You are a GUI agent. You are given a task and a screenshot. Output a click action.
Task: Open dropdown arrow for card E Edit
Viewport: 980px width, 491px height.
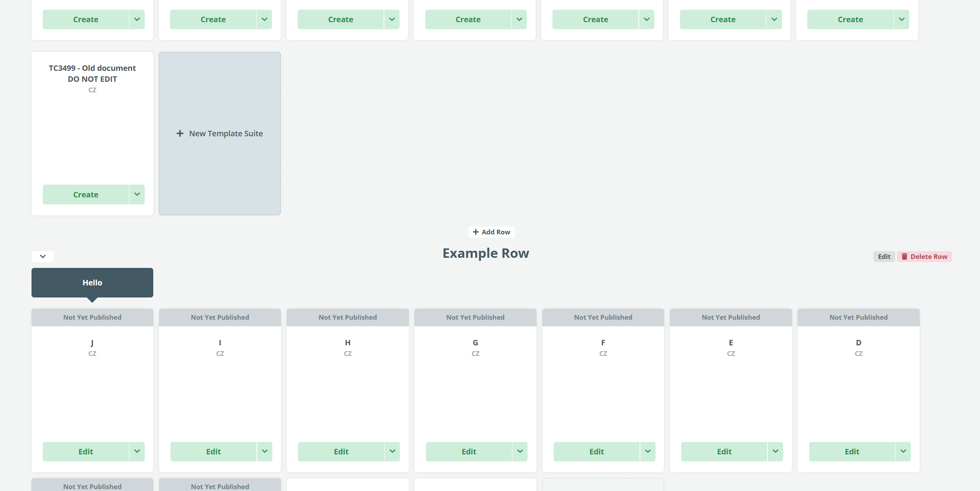pyautogui.click(x=775, y=451)
